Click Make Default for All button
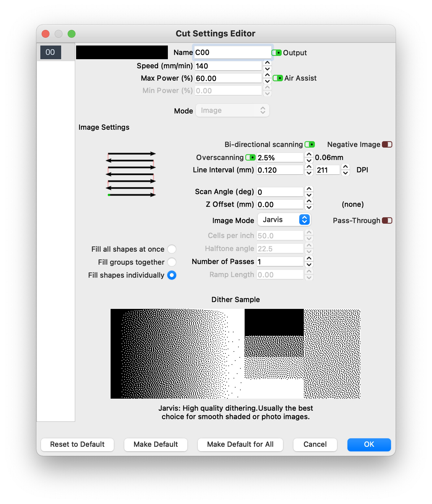Image resolution: width=432 pixels, height=504 pixels. (x=240, y=444)
